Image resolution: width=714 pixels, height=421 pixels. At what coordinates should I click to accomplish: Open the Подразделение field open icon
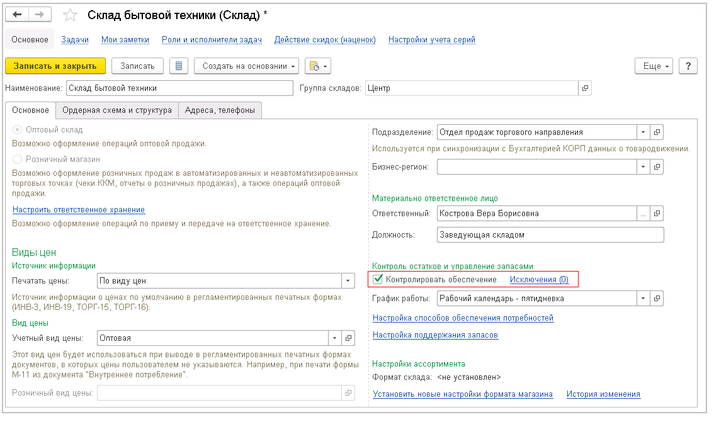pyautogui.click(x=657, y=132)
